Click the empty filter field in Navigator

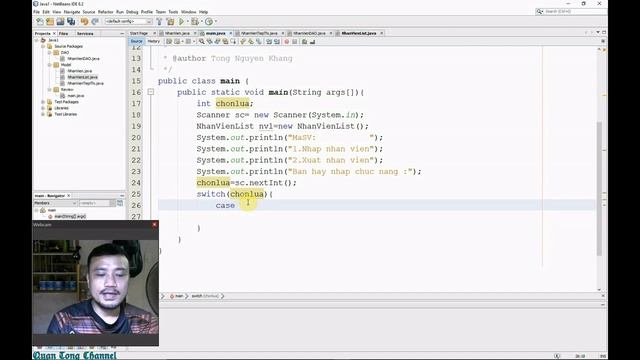pyautogui.click(x=95, y=203)
